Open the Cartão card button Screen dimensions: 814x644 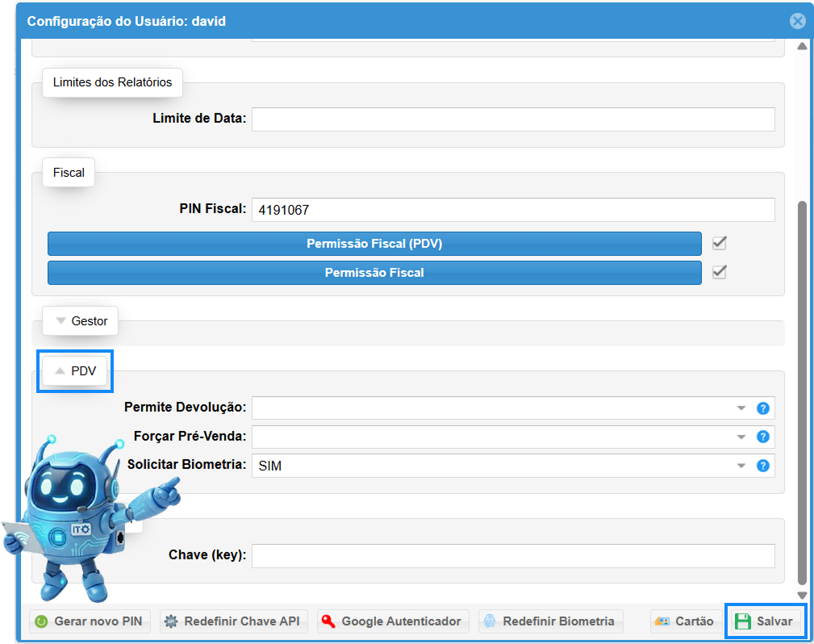point(684,621)
